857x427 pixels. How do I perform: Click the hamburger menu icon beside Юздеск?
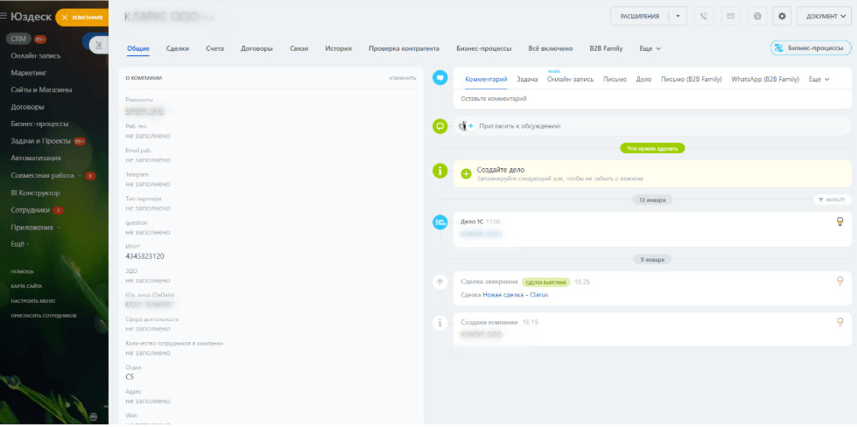point(4,16)
